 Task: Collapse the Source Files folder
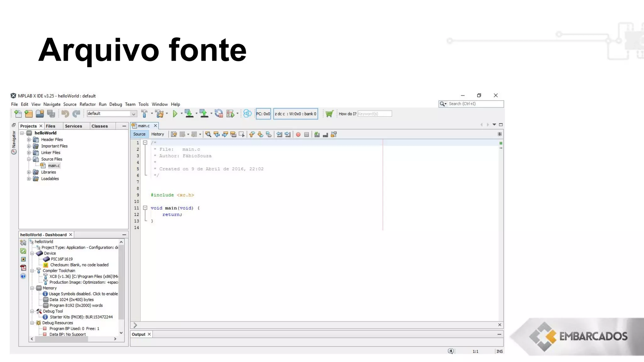[29, 159]
